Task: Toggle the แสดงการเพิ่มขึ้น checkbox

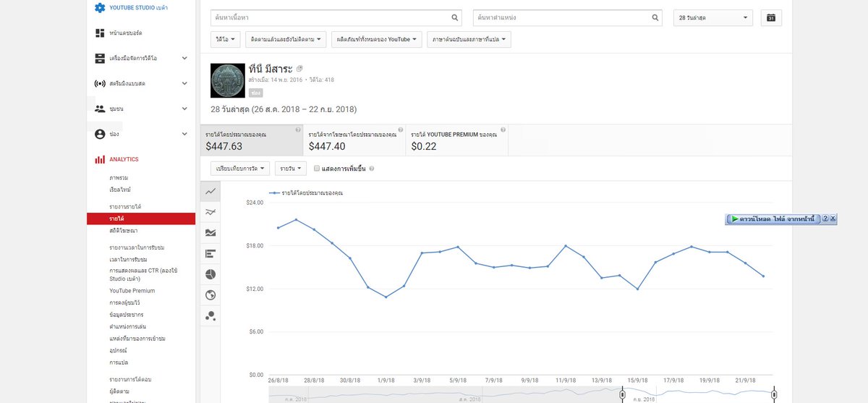Action: click(316, 169)
